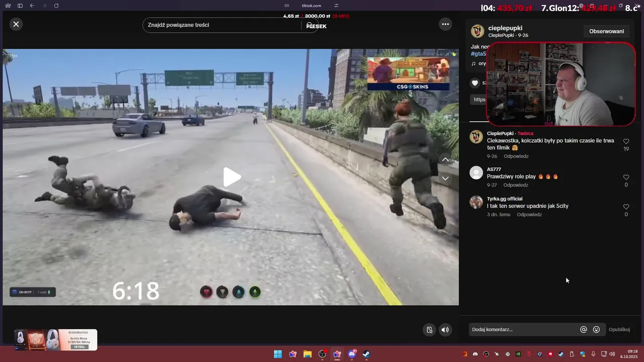Click the tiktok.com address bar
The image size is (644, 362).
click(x=311, y=6)
